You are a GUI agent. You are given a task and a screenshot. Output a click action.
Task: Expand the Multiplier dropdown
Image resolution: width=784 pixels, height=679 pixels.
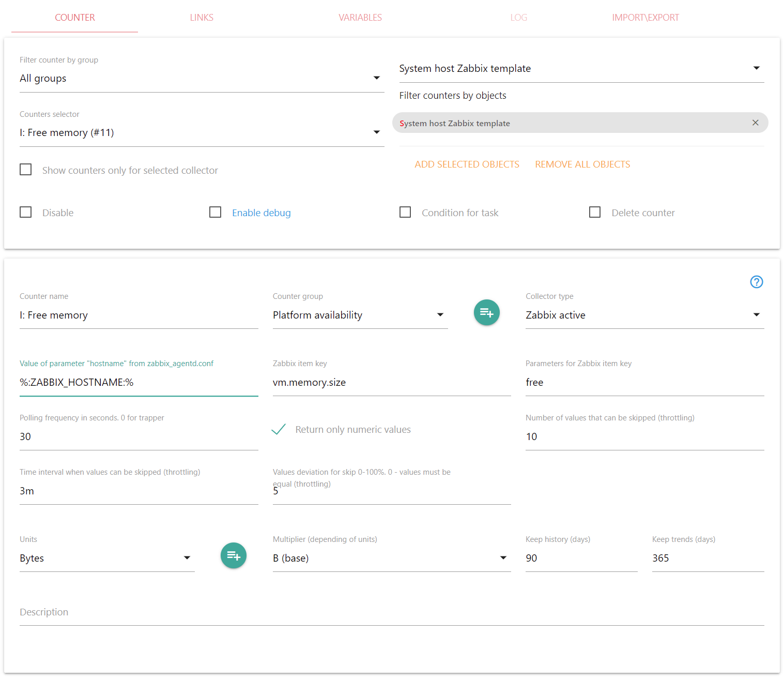[x=391, y=558]
